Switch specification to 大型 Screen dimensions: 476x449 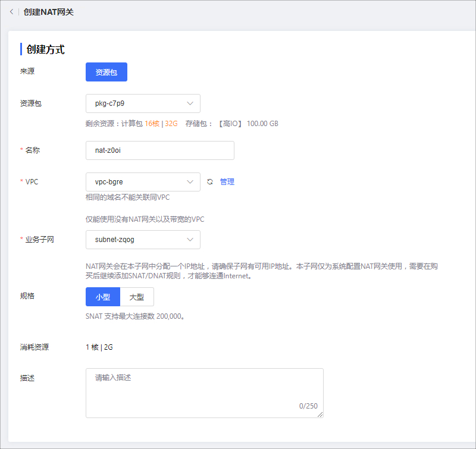137,297
